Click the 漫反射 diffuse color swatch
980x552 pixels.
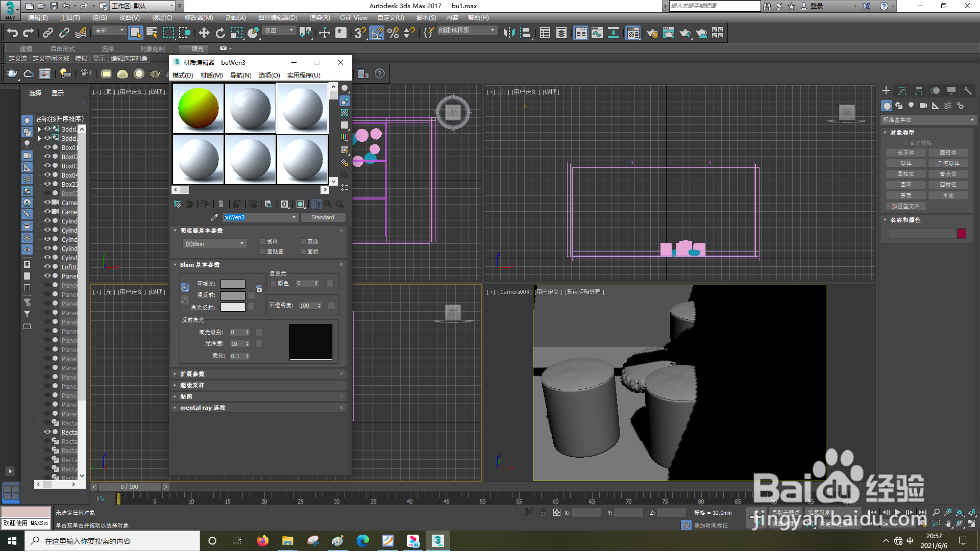(x=233, y=296)
